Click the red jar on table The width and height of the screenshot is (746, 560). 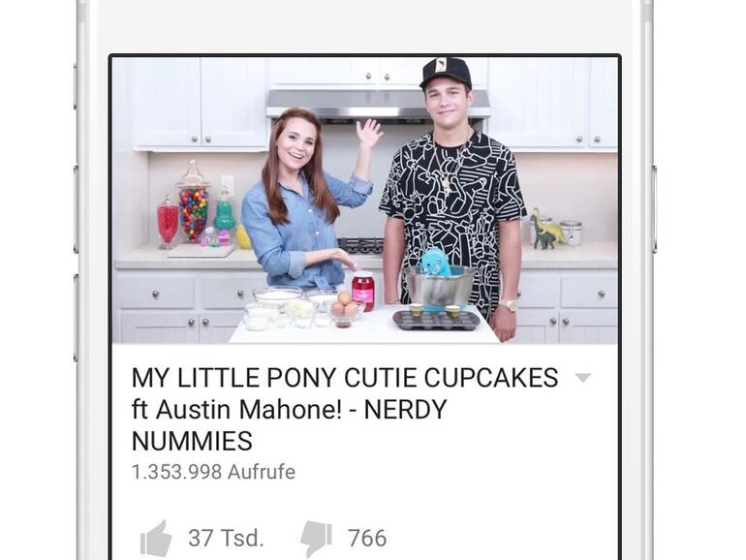363,291
